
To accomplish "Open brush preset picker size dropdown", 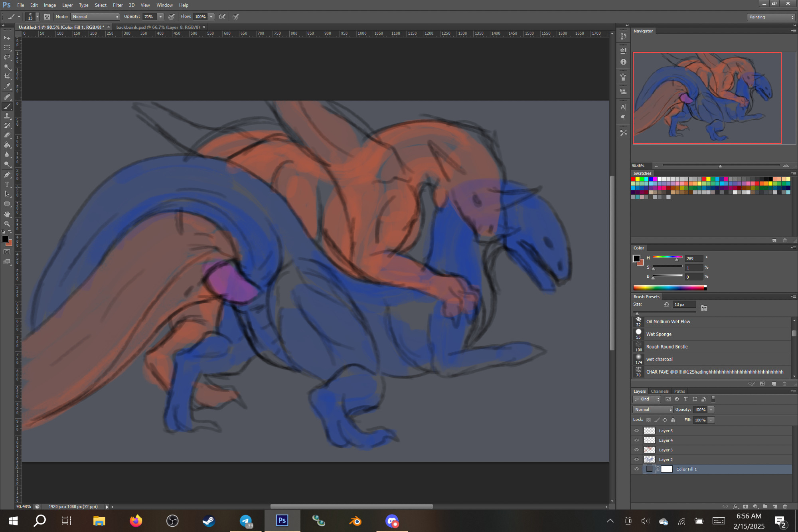I will click(x=37, y=17).
